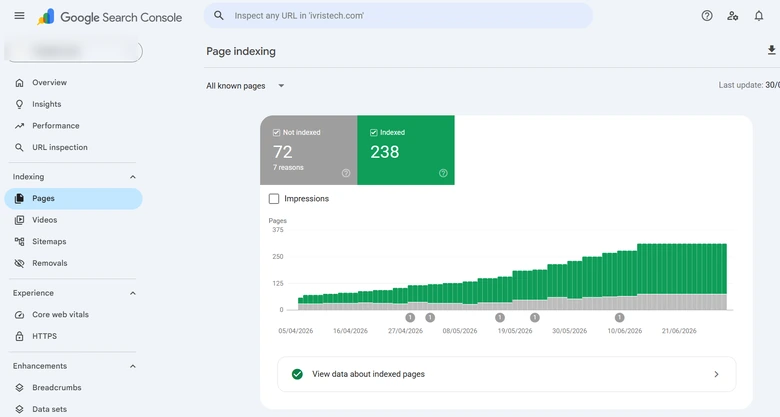This screenshot has width=780, height=417.
Task: Open Insights page
Action: (x=74, y=104)
